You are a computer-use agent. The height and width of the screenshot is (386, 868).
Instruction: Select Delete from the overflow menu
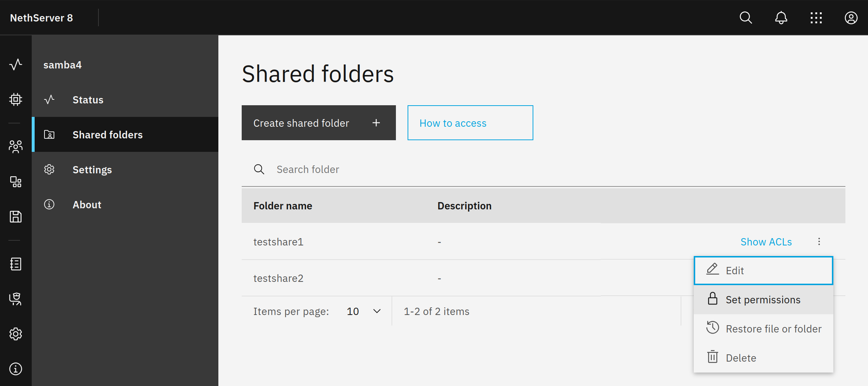[x=763, y=358]
